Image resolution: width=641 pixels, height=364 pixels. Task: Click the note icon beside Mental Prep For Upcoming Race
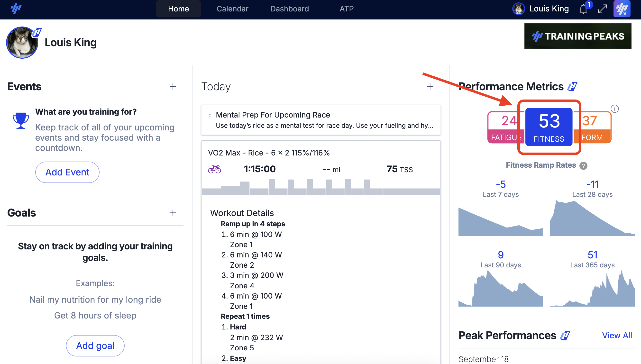[x=210, y=115]
